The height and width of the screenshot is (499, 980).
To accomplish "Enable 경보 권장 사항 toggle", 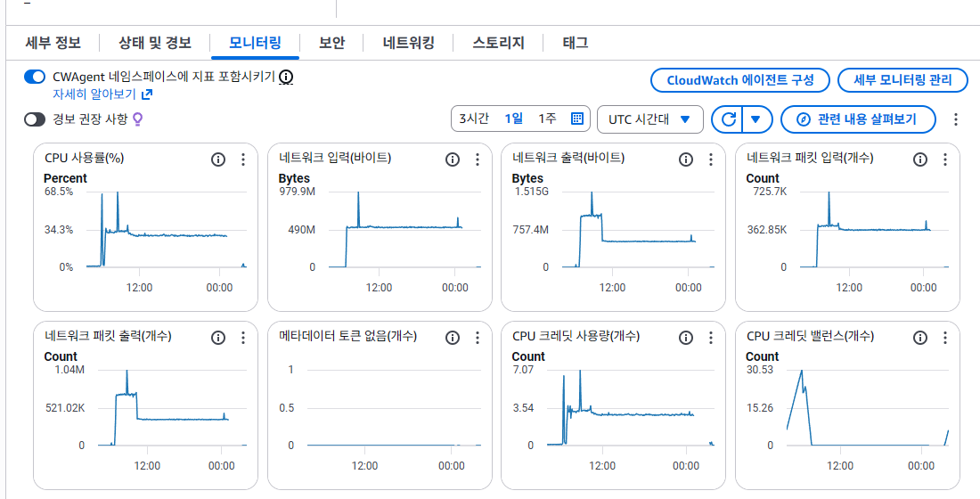I will pos(35,119).
